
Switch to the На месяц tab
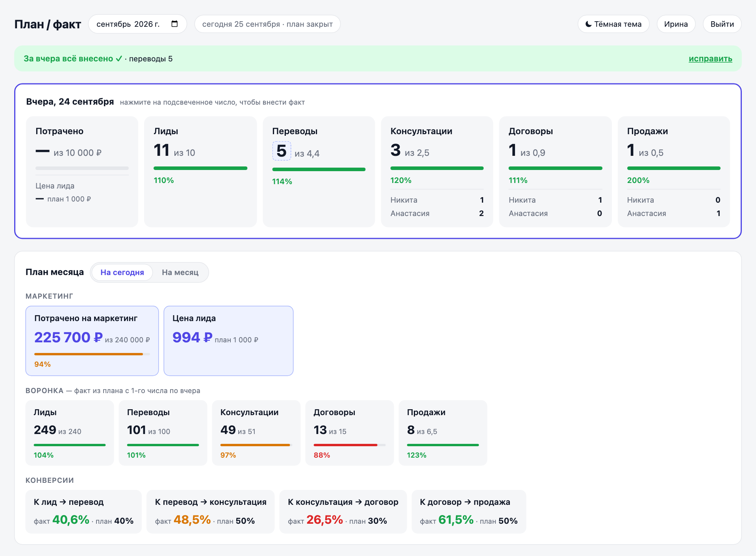coord(180,272)
